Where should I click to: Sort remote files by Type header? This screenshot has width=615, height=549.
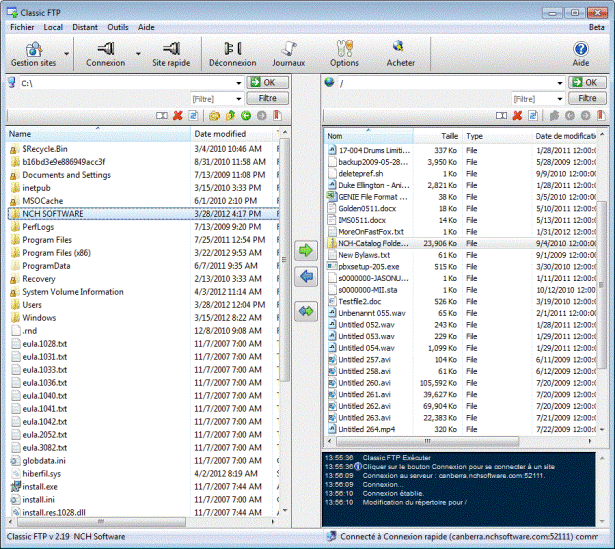point(497,136)
